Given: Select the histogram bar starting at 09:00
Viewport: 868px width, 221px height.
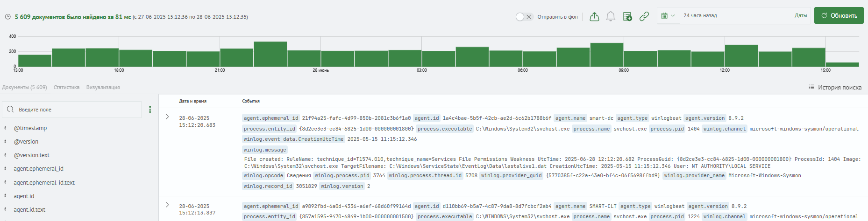Looking at the screenshot, I should 640,59.
